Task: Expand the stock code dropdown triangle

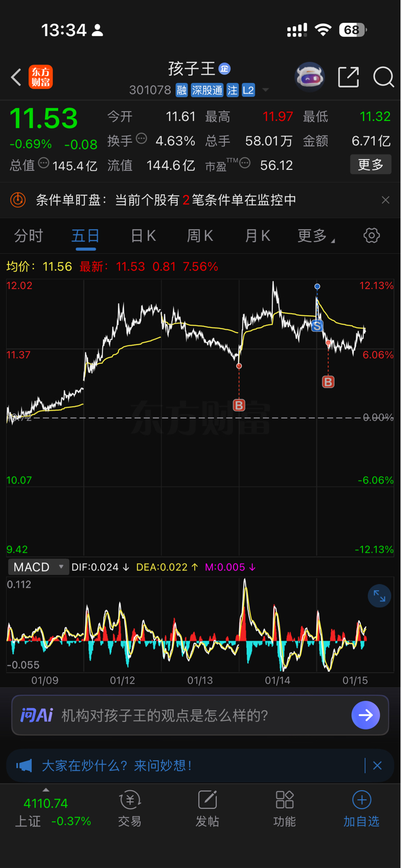Action: point(265,91)
